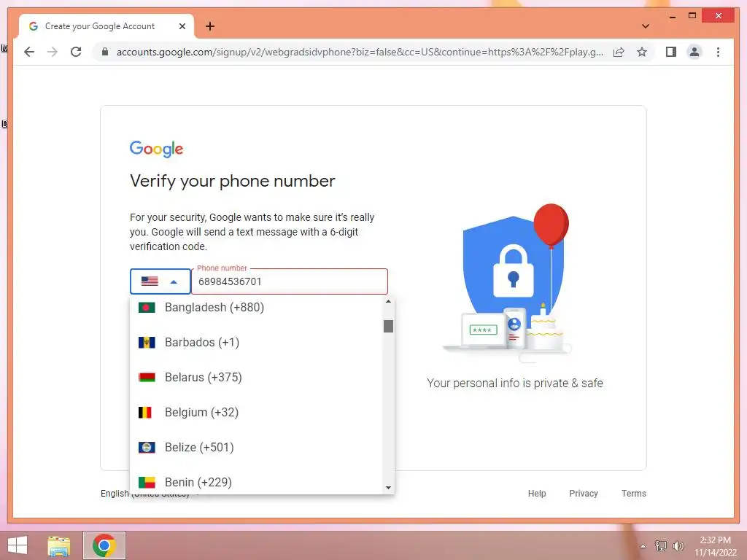This screenshot has width=747, height=560.
Task: Reload the page with refresh icon
Action: (76, 52)
